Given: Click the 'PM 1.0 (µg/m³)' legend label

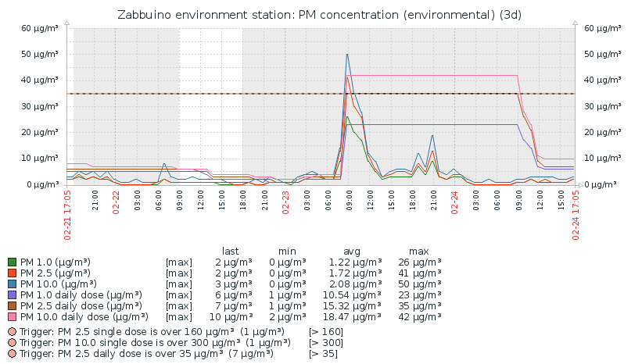Looking at the screenshot, I should click(56, 262).
